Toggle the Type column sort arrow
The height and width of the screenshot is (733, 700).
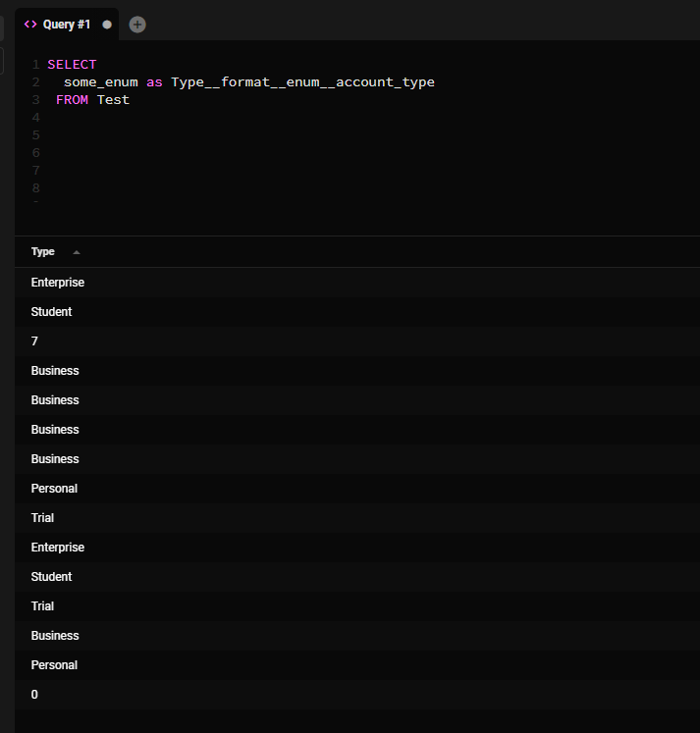click(x=77, y=252)
